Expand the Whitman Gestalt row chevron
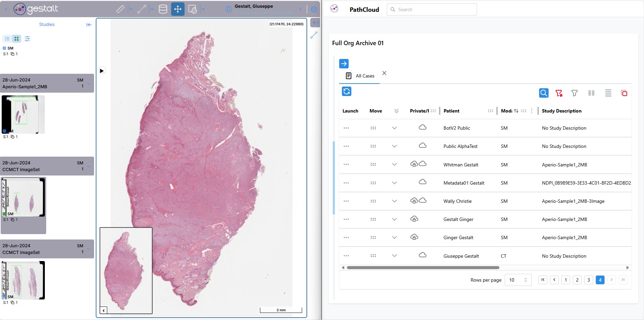This screenshot has height=320, width=644. pyautogui.click(x=394, y=164)
